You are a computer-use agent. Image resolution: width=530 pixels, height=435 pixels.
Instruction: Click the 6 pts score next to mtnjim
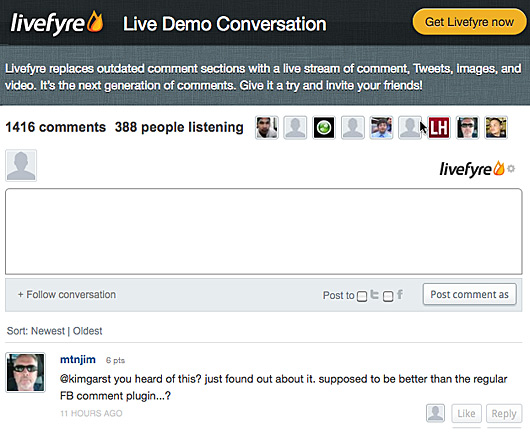(115, 360)
